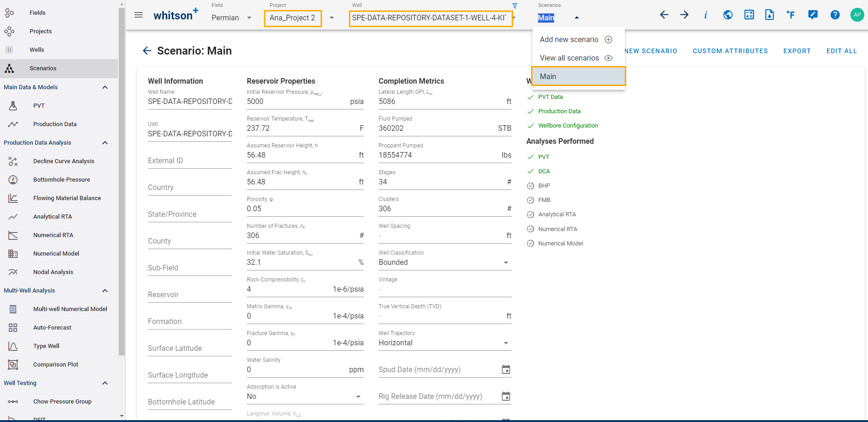Navigate to next well using right arrow
The width and height of the screenshot is (868, 422).
[684, 15]
